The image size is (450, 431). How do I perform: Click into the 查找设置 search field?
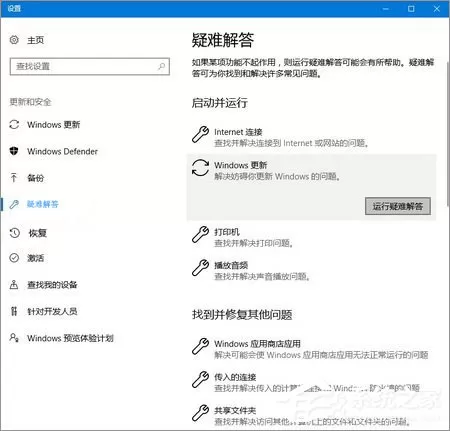[90, 66]
